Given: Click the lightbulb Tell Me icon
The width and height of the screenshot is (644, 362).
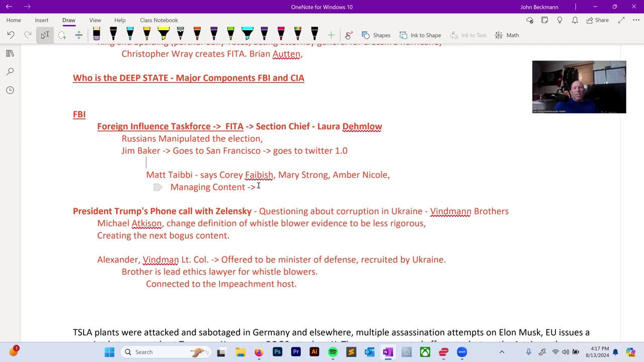Looking at the screenshot, I should click(559, 20).
